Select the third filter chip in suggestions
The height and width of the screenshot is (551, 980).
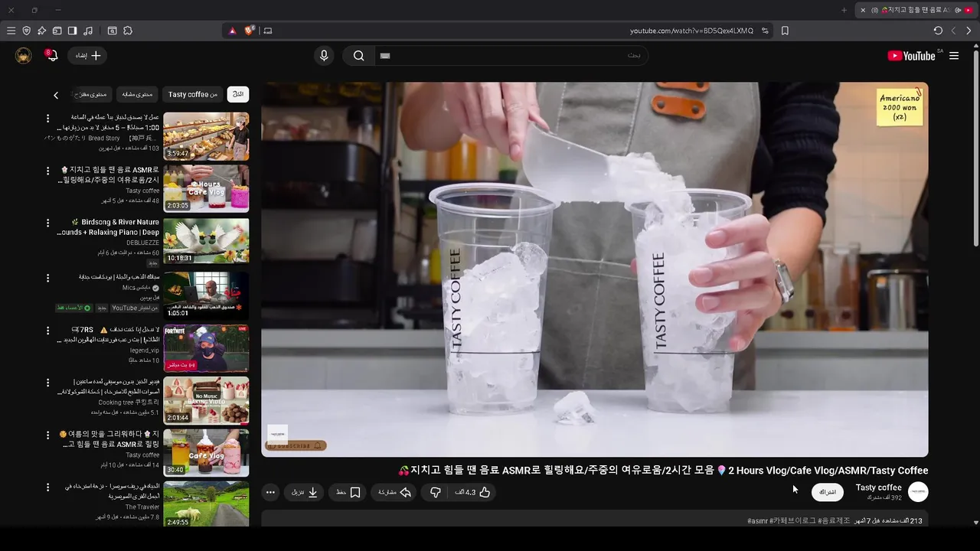tap(138, 94)
